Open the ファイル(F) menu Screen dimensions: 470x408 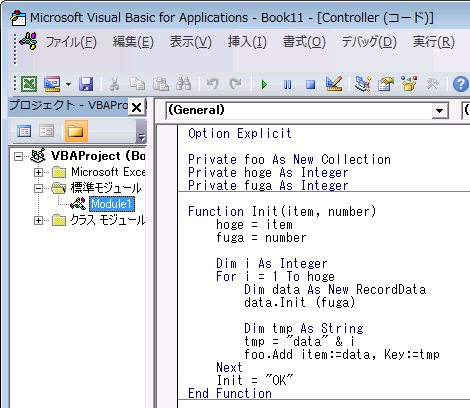[x=71, y=42]
